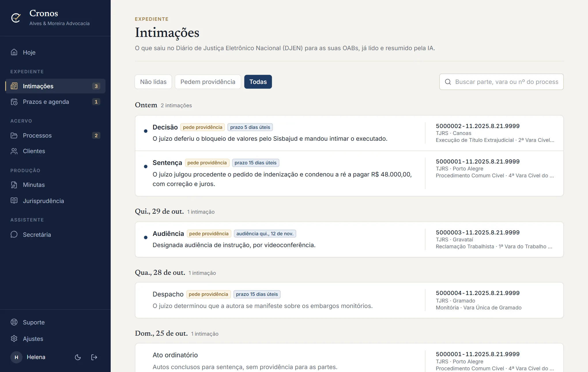Open Ajustes settings link
Screen dimensions: 588x372
pyautogui.click(x=55, y=339)
